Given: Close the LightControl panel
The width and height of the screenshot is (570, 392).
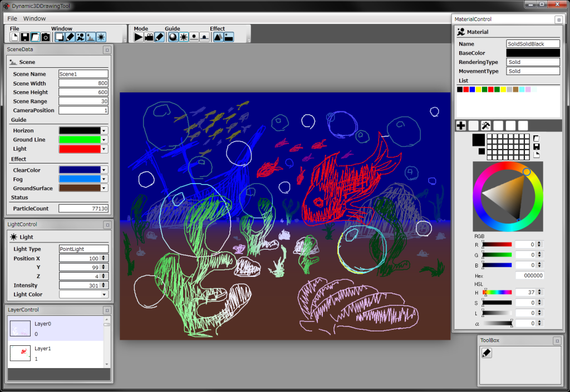Looking at the screenshot, I should pos(107,225).
